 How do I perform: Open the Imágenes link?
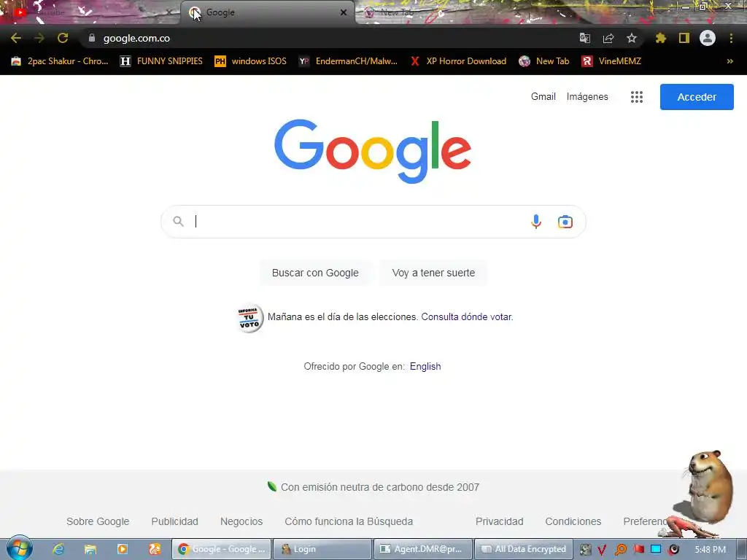click(587, 97)
